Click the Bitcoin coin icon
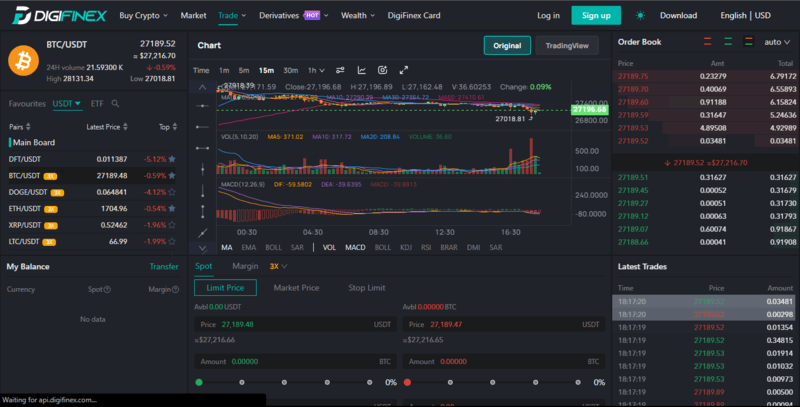800x407 pixels. point(23,61)
